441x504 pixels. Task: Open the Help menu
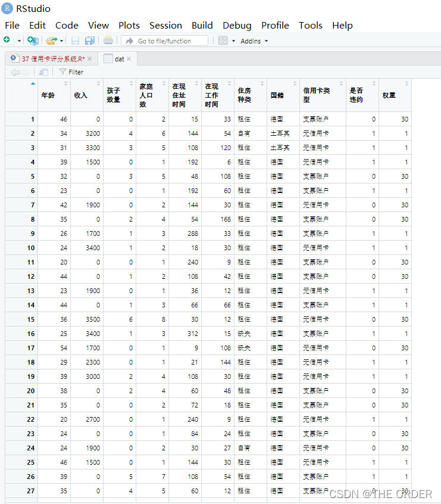point(342,26)
